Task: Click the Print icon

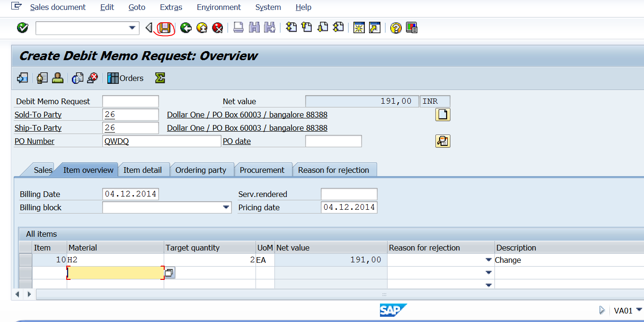Action: point(238,28)
